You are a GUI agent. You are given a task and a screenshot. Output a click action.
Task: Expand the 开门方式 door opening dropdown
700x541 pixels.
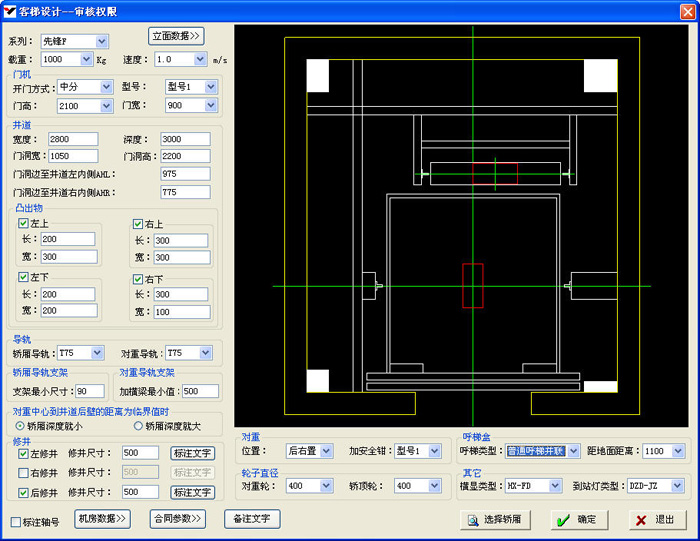point(106,87)
